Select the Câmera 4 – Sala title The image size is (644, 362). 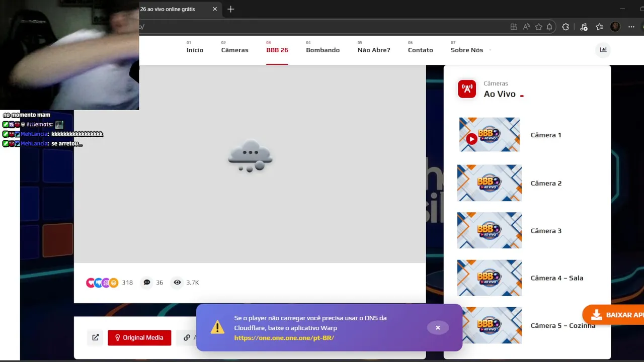click(x=557, y=278)
